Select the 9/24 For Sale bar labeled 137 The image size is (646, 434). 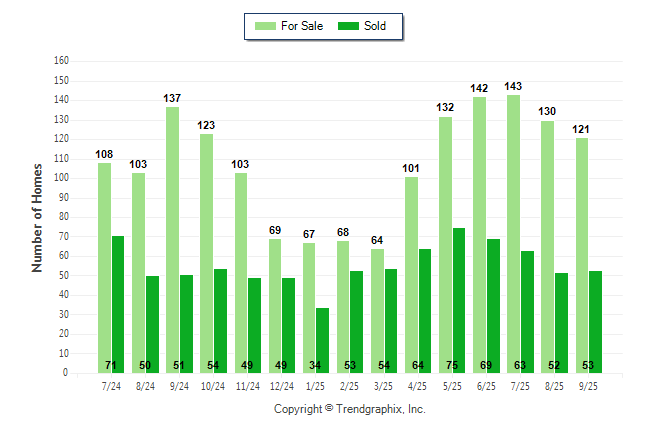point(172,239)
